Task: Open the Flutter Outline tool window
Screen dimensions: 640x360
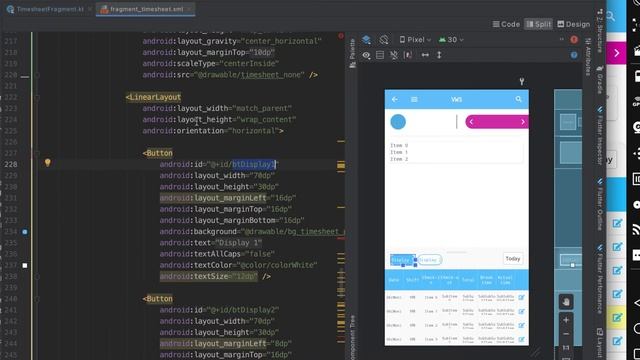Action: point(600,204)
